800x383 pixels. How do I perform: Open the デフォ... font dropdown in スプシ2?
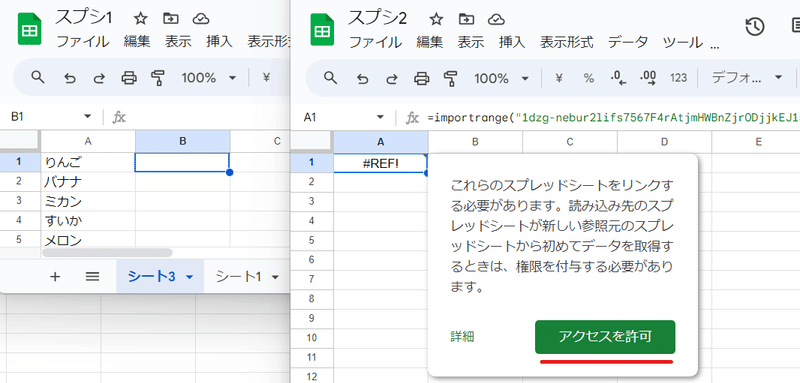point(747,78)
